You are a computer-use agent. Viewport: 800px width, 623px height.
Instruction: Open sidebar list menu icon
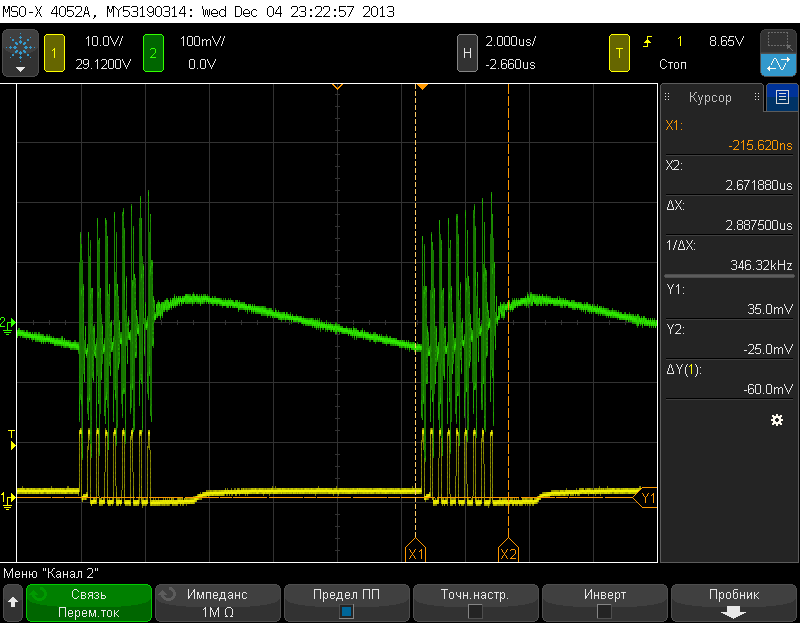782,97
